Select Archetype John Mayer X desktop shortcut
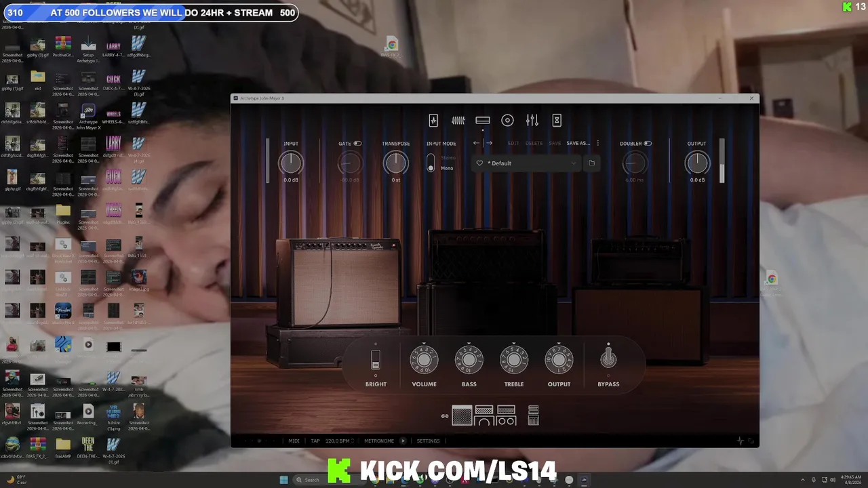This screenshot has width=868, height=488. [88, 117]
